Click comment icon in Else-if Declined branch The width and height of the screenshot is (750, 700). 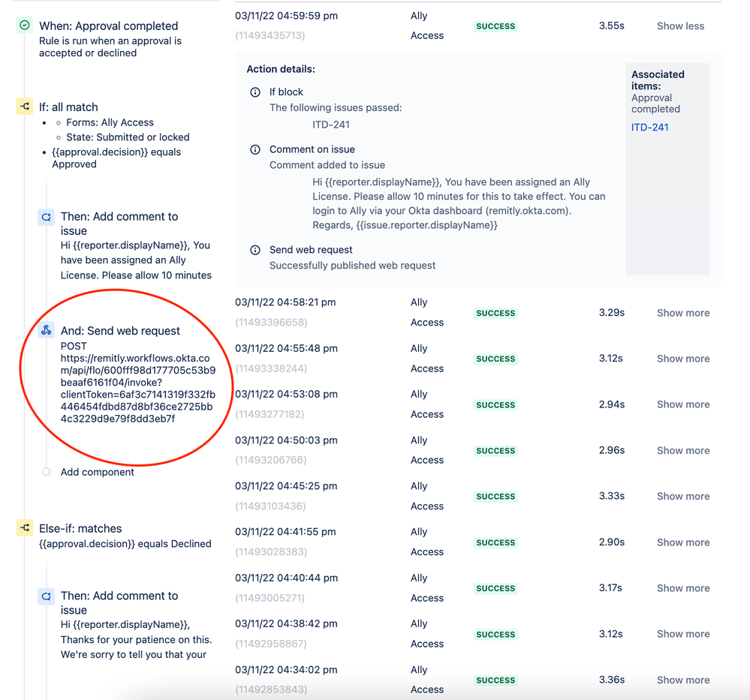[x=47, y=596]
